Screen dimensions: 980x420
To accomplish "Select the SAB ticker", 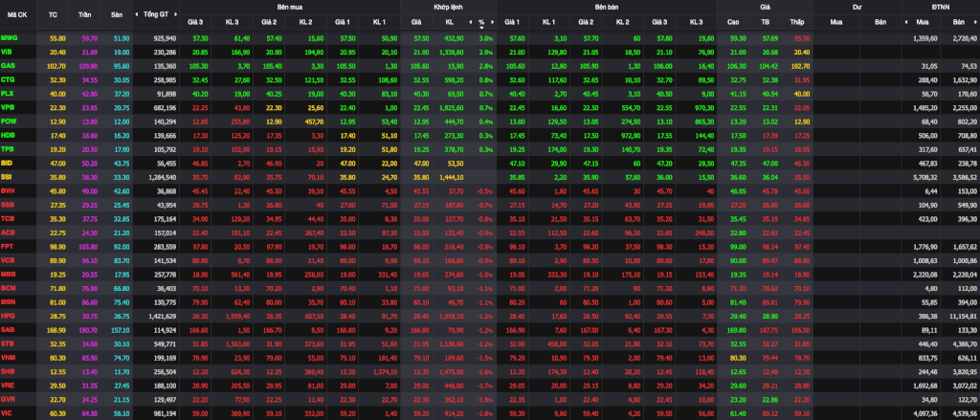I will [8, 329].
